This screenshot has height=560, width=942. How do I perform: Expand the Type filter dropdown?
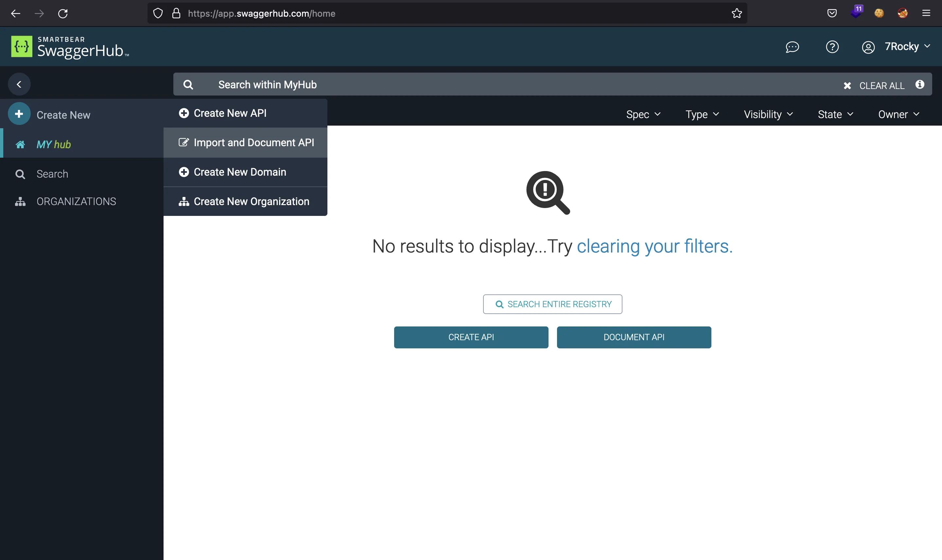[703, 114]
